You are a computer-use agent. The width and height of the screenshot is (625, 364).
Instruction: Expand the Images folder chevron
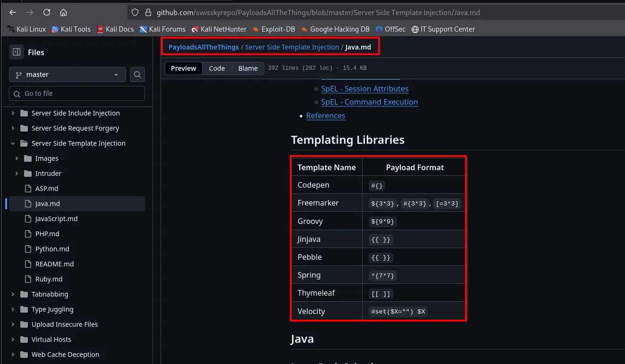pos(17,158)
